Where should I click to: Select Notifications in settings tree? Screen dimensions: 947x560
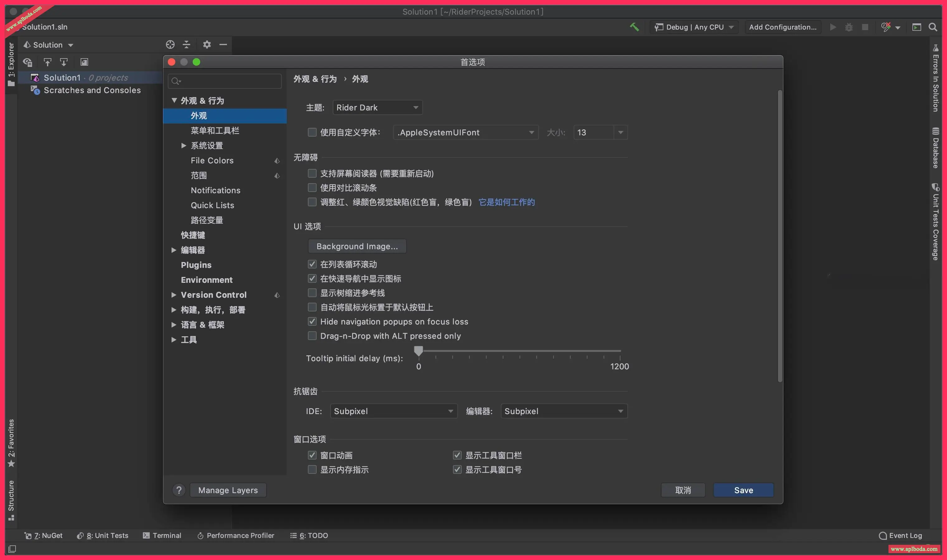[x=215, y=190]
